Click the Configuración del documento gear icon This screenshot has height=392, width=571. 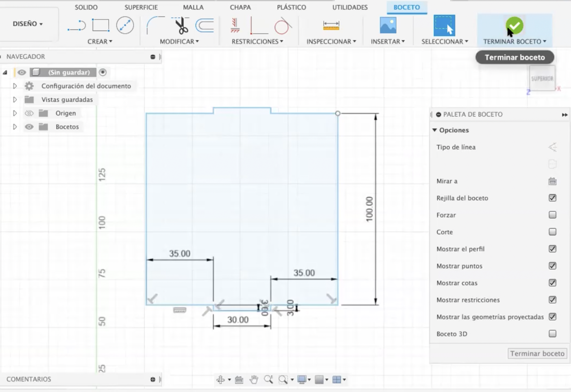29,86
